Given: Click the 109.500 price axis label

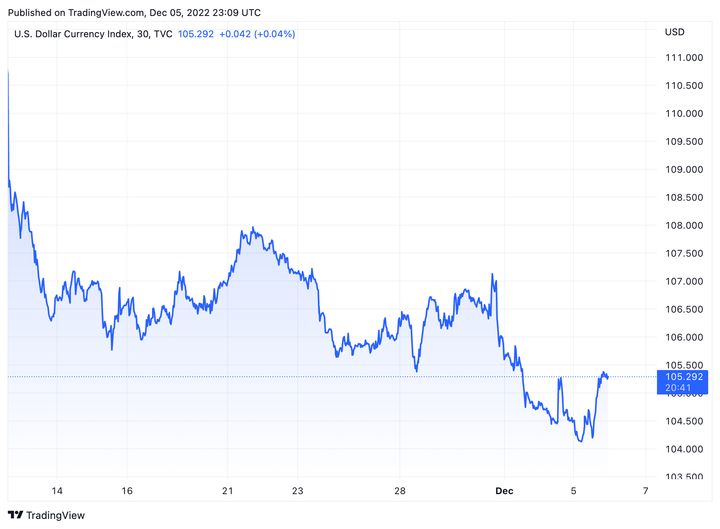Looking at the screenshot, I should (684, 141).
